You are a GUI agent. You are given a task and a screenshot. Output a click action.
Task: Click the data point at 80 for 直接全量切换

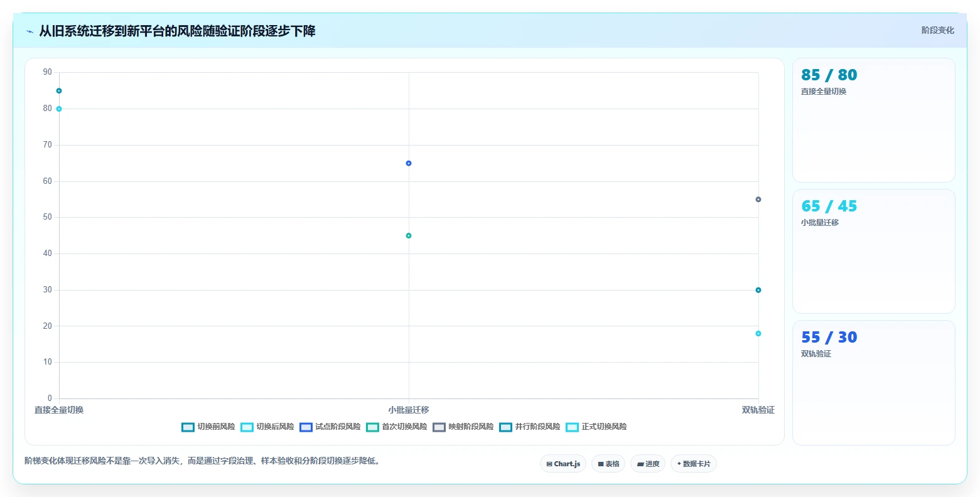click(59, 109)
